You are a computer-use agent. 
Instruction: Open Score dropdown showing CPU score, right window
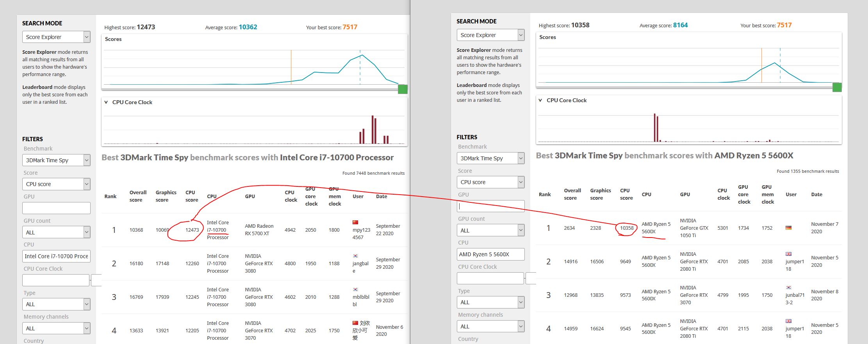490,182
